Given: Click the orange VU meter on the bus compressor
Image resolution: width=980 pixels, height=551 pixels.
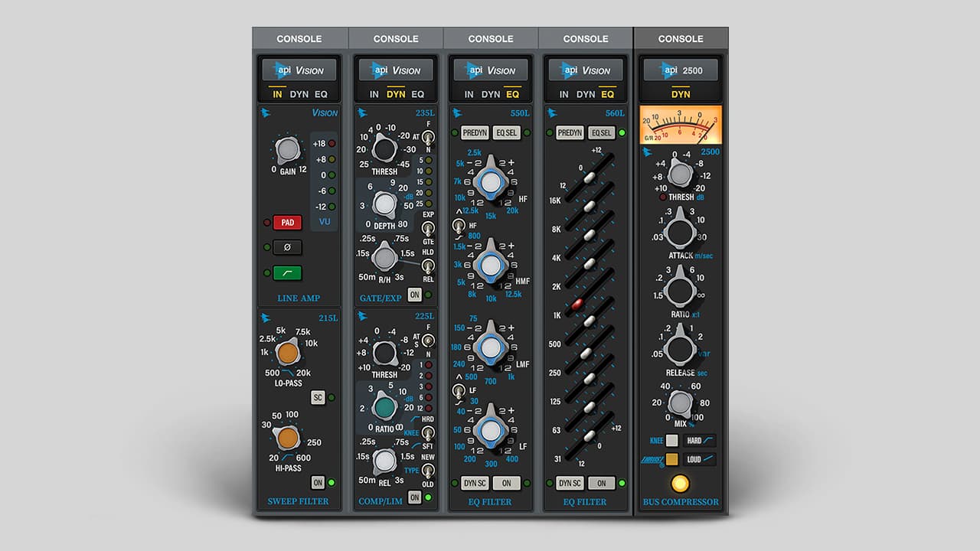Looking at the screenshot, I should pyautogui.click(x=680, y=124).
